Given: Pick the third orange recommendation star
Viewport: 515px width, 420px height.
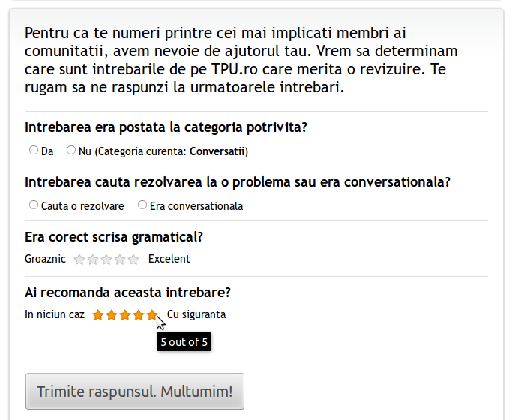Looking at the screenshot, I should 124,315.
